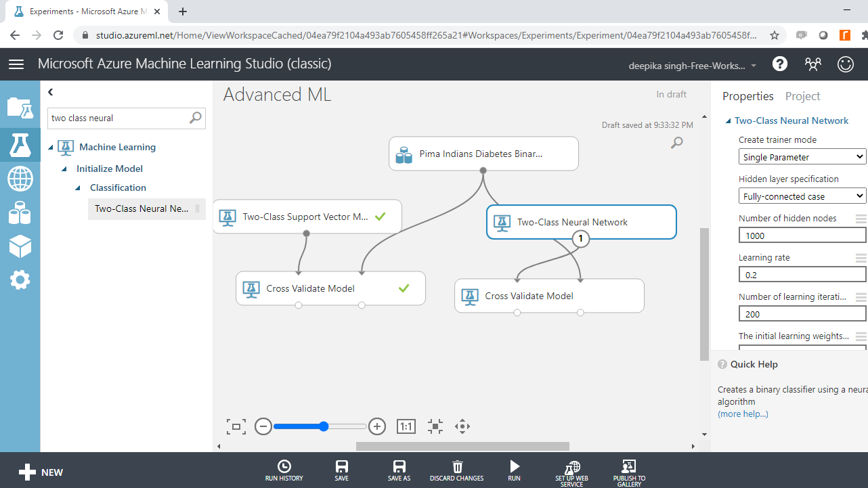Collapse the Classification tree node
Screen dimensions: 868x488
tap(78, 188)
